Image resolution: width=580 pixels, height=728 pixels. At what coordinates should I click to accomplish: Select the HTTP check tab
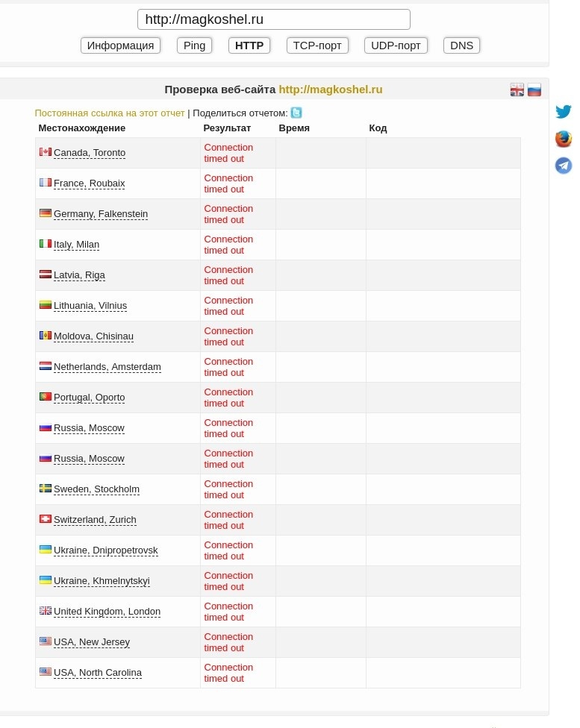249,45
